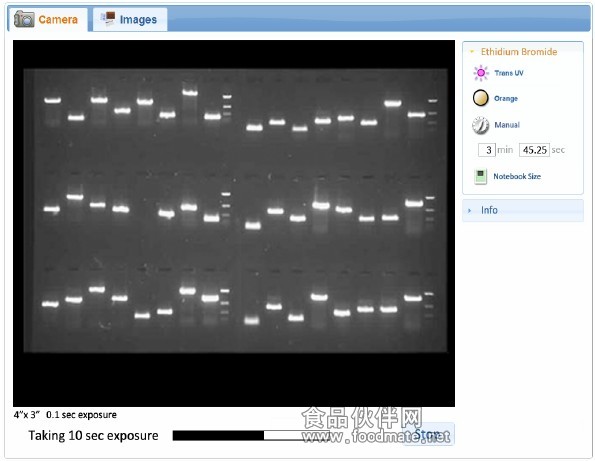Click the exposure progress bar
Screen dimensions: 595x461
(x=250, y=435)
